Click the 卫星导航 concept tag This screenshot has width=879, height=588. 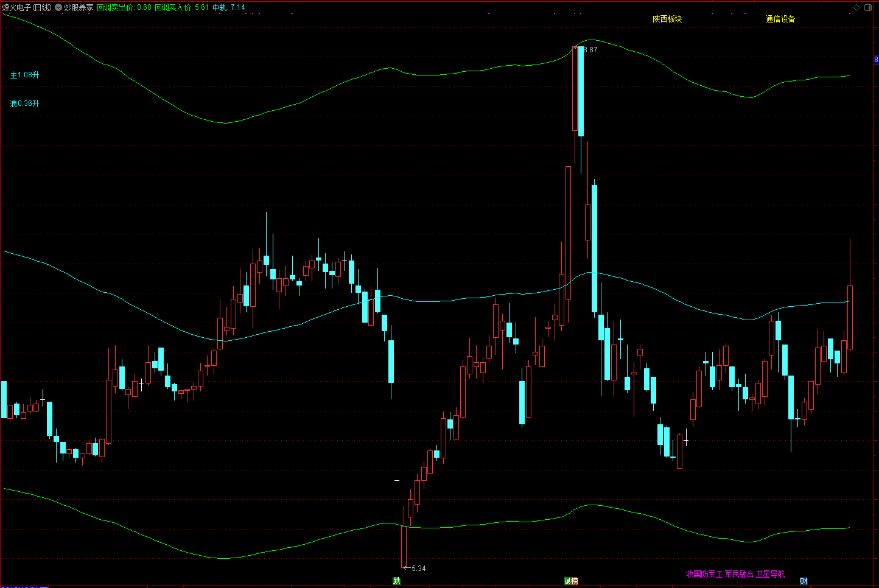pyautogui.click(x=771, y=574)
